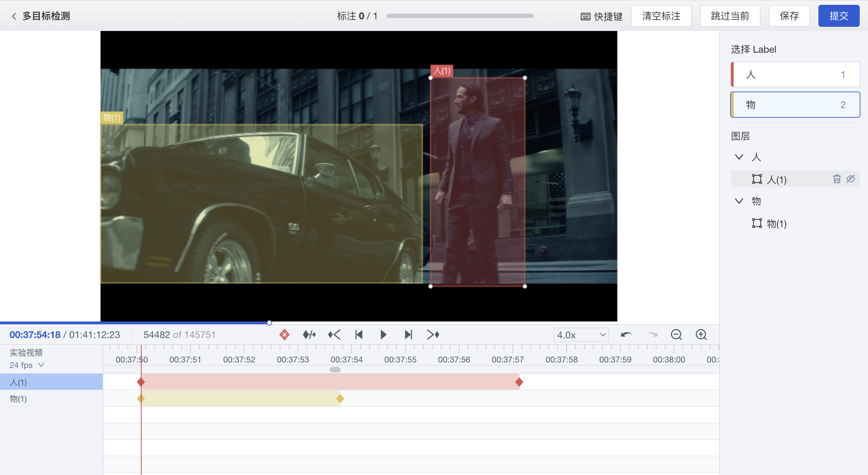Jump to next keyframe

pos(433,335)
